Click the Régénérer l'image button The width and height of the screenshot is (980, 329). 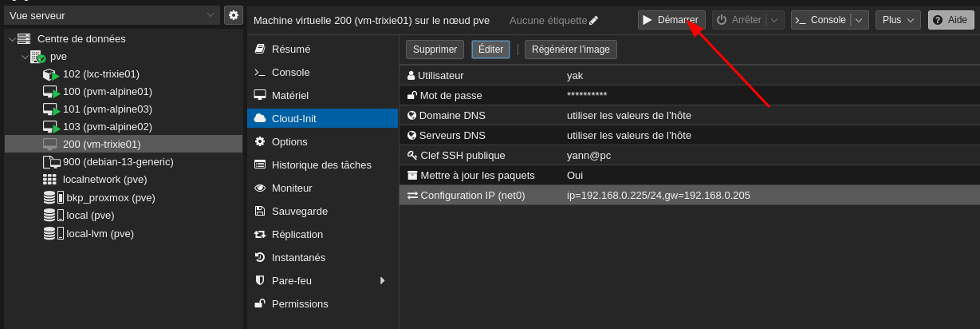[x=570, y=50]
